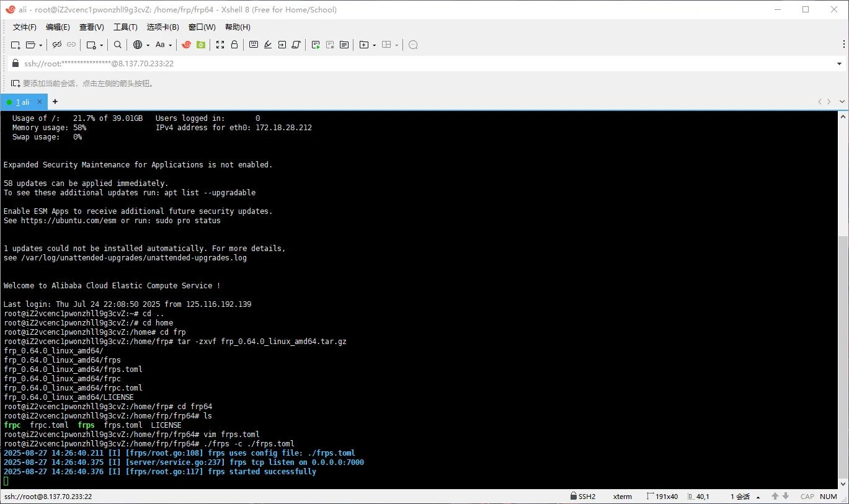This screenshot has width=849, height=504.
Task: Click the ssh address bar field
Action: click(372, 64)
